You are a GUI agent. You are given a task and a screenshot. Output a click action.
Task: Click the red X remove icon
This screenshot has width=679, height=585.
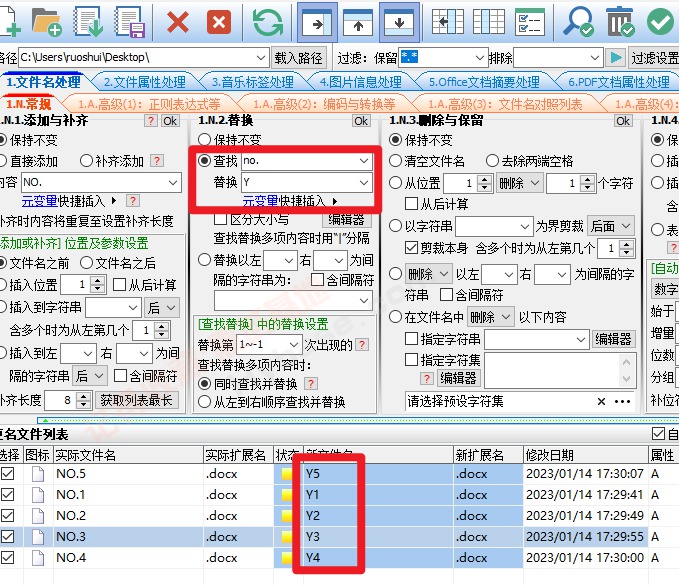point(178,22)
